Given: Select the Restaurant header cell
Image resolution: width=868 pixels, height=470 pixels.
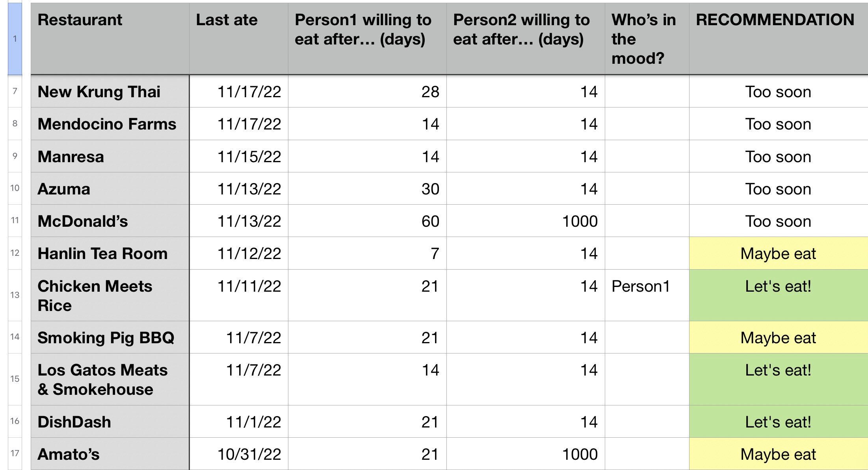Looking at the screenshot, I should (110, 39).
